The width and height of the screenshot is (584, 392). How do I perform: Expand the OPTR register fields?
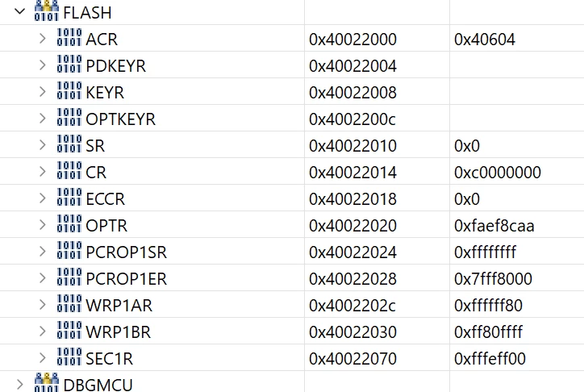click(43, 225)
